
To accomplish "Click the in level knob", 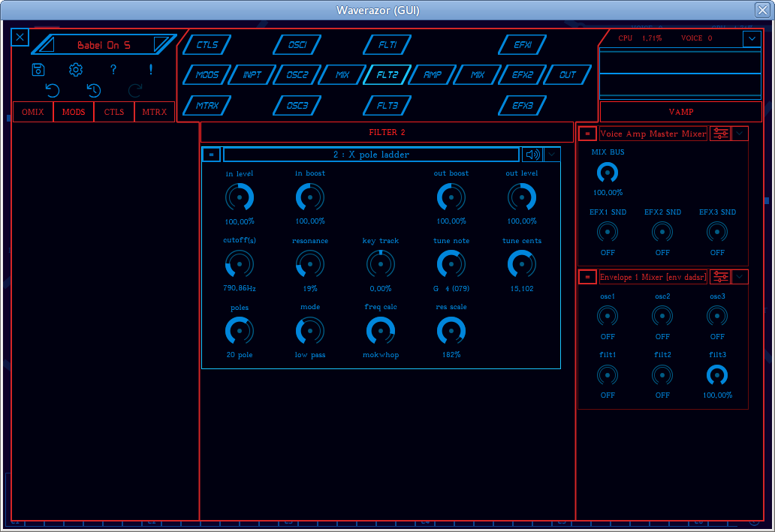I will click(x=240, y=197).
